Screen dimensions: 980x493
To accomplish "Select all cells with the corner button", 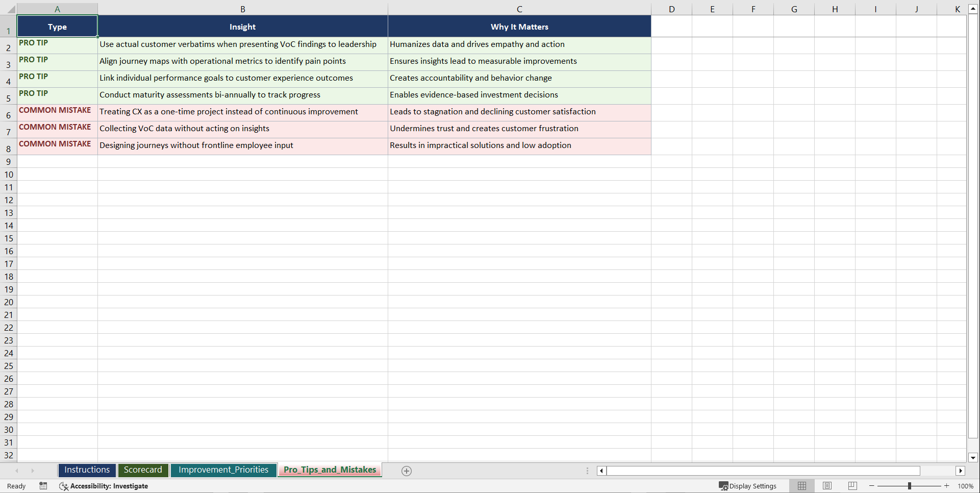I will tap(11, 8).
